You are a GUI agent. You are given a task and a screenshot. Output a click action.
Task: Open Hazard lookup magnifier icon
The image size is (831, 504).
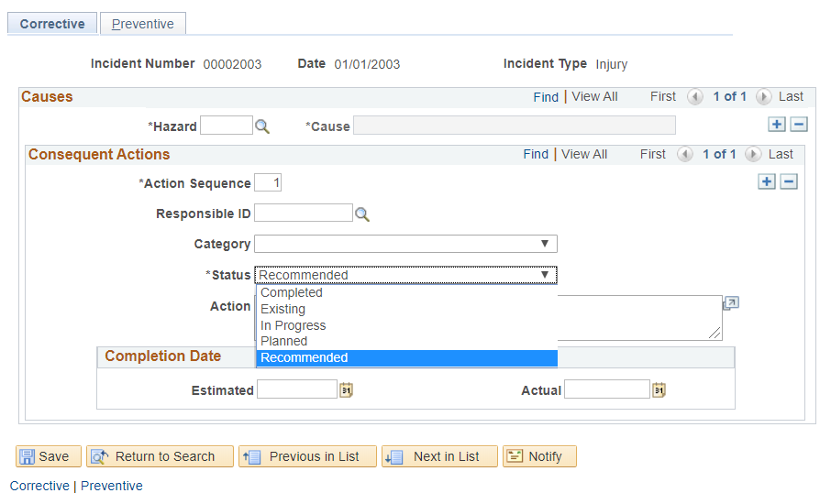pyautogui.click(x=262, y=126)
